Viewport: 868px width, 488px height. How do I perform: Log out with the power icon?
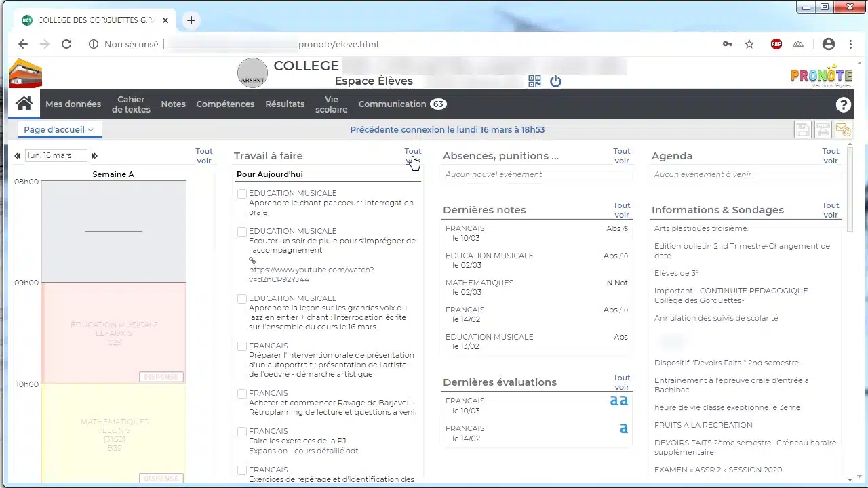[555, 81]
